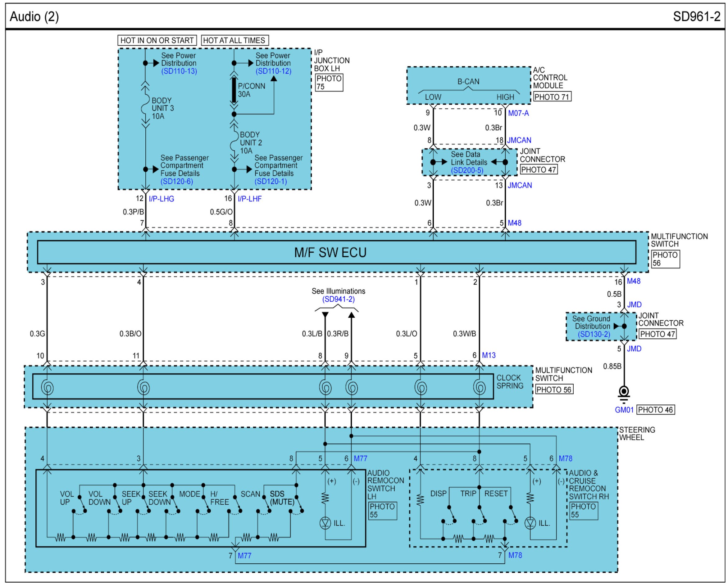
Task: Click the PHOTO 75 junction box button
Action: (329, 83)
